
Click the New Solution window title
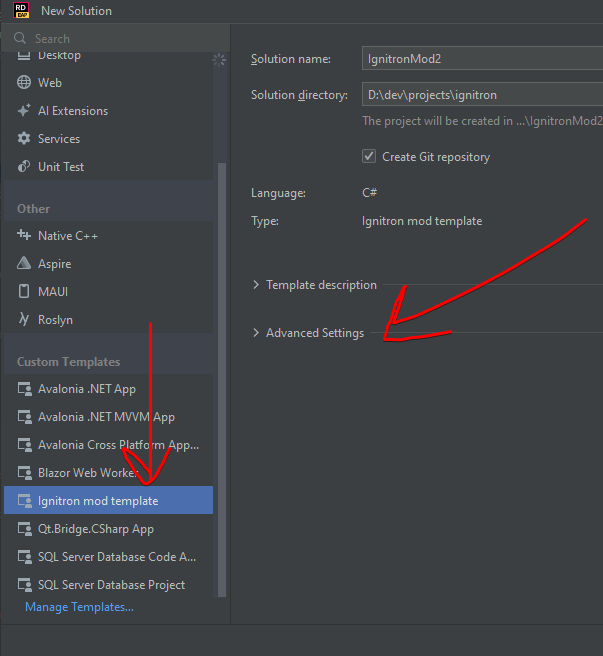[x=77, y=10]
